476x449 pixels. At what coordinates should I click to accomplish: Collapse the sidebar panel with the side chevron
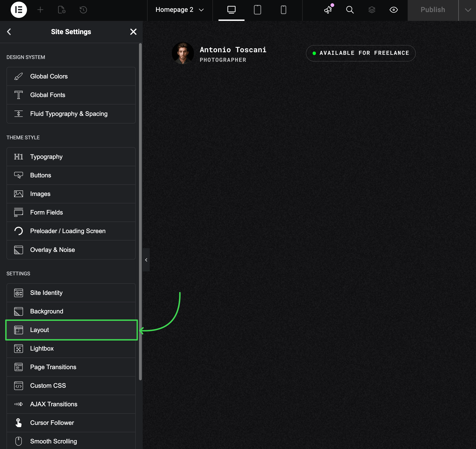[x=146, y=260]
